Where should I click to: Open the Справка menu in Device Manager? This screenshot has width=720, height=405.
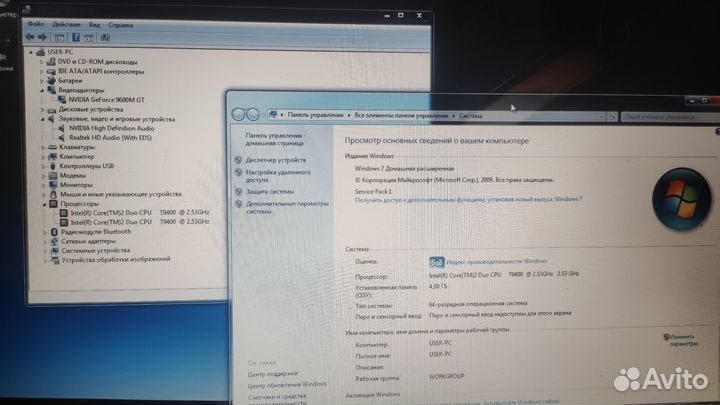(120, 25)
